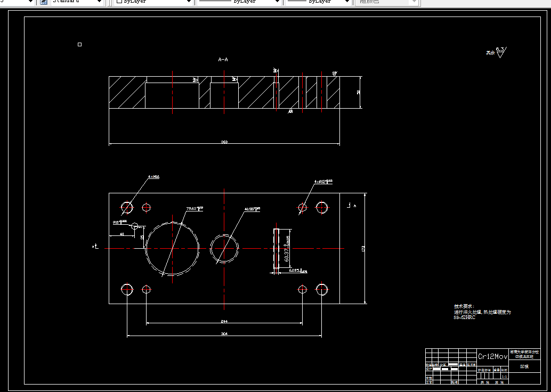Image resolution: width=551 pixels, height=392 pixels.
Task: Select the 1:1 scale value cell
Action: pos(504,376)
